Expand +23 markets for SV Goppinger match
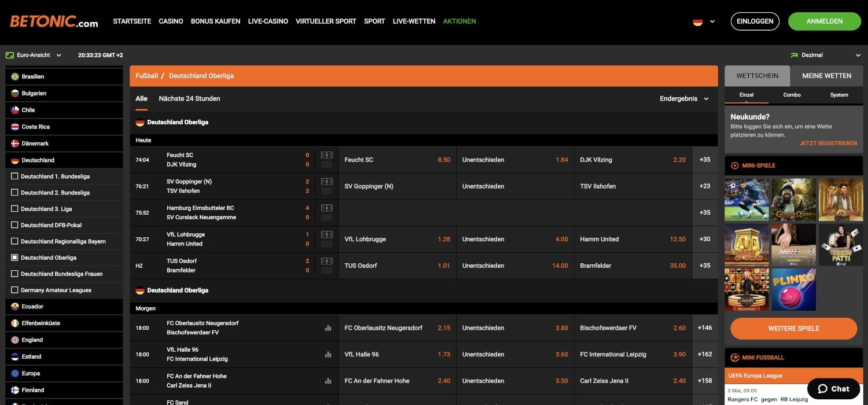The height and width of the screenshot is (405, 868). 705,186
